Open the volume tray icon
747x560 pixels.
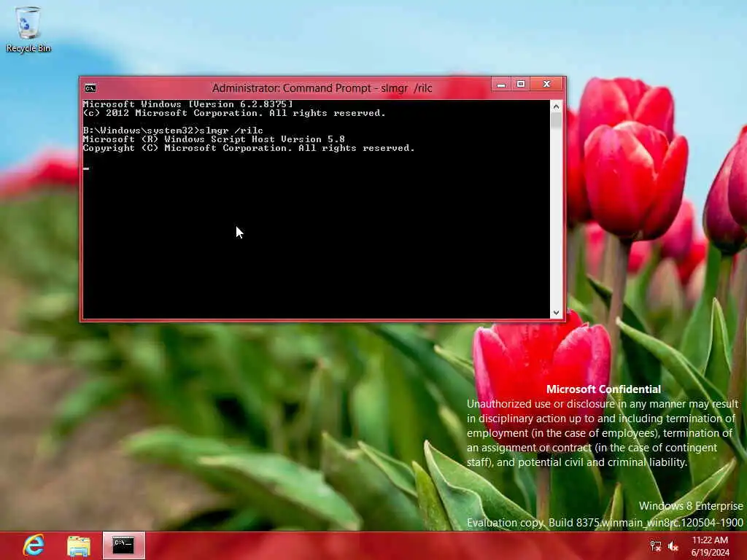point(673,546)
